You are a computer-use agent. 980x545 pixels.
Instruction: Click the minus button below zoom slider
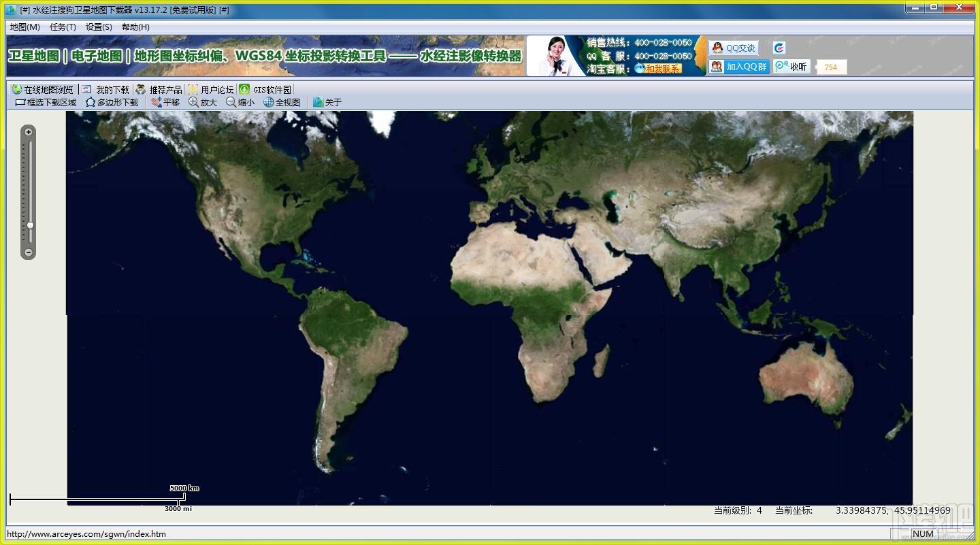(x=29, y=252)
